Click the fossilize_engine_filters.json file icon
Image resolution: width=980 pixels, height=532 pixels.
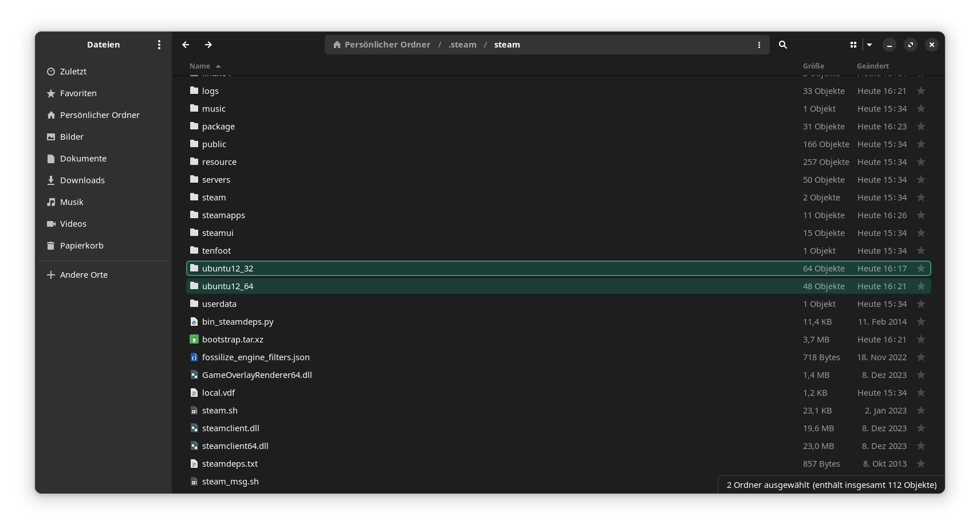[x=194, y=357]
